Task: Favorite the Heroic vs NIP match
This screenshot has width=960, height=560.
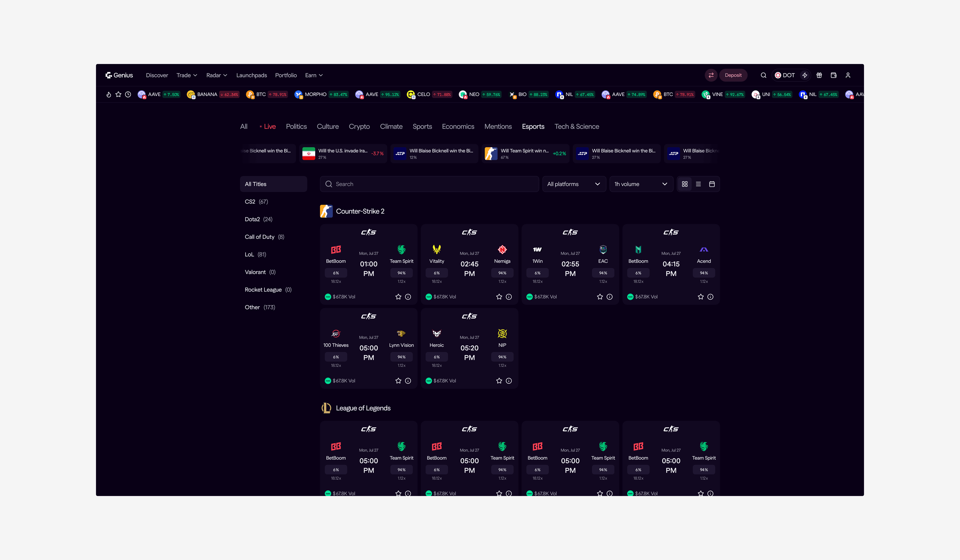Action: pos(499,380)
